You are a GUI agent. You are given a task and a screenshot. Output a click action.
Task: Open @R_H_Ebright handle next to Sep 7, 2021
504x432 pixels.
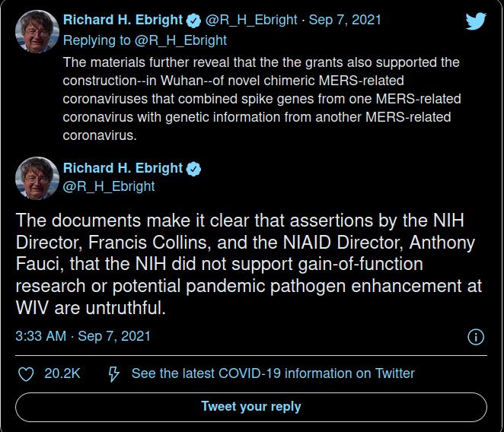click(251, 21)
